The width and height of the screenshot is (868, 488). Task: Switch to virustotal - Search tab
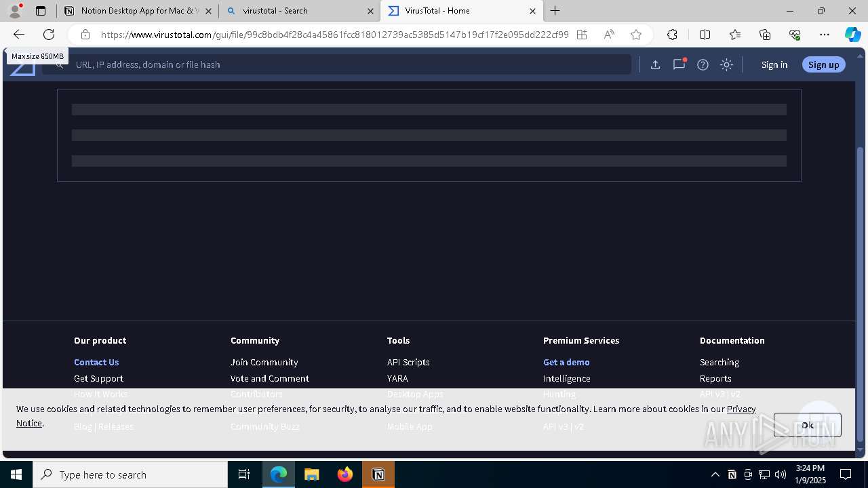pyautogui.click(x=299, y=11)
